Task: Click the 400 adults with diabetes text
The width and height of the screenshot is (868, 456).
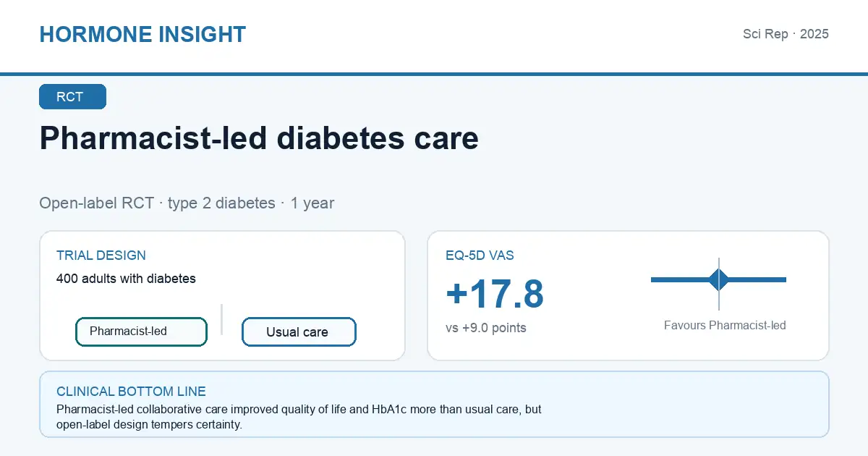Action: tap(126, 278)
